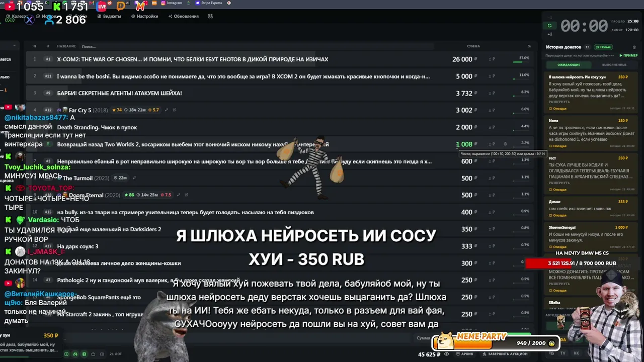
Task: Select the БАРБИ! СЕКРЕТНЫЕ АГЕНТЫ lot title
Action: 119,93
